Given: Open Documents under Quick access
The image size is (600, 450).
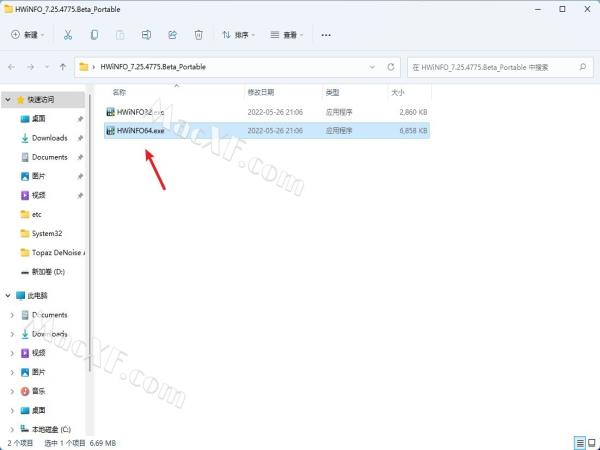Looking at the screenshot, I should (x=49, y=157).
